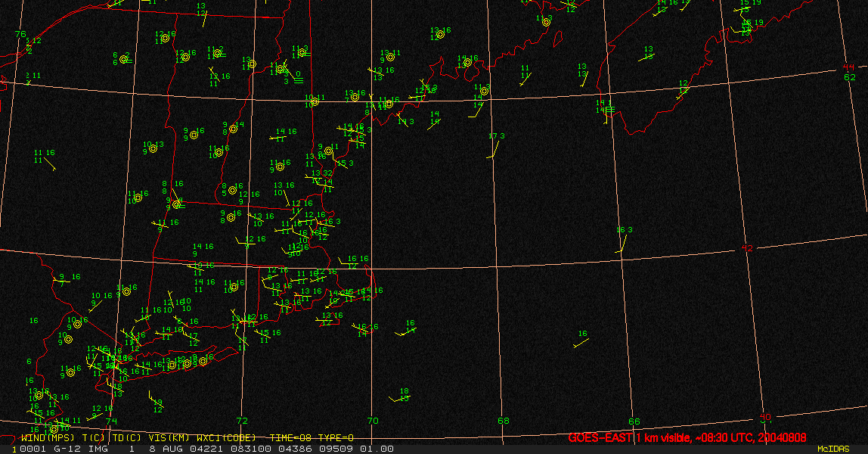Click the TYPE=0 legend text

click(x=336, y=438)
